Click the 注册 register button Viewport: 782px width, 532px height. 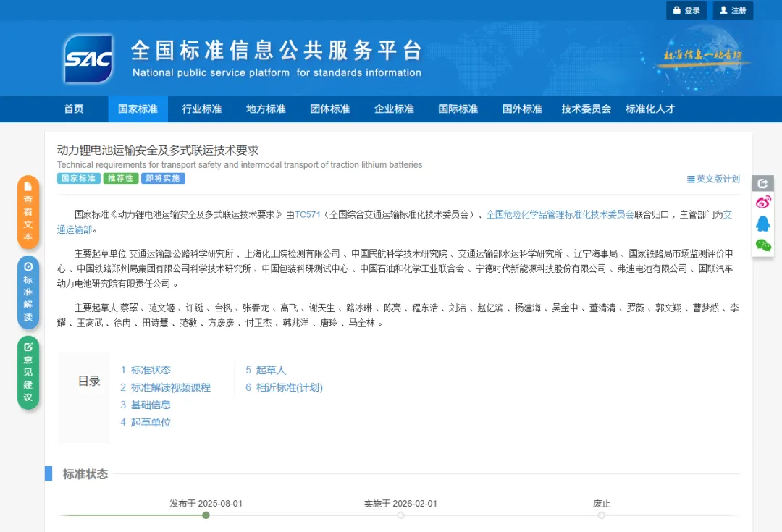tap(733, 11)
